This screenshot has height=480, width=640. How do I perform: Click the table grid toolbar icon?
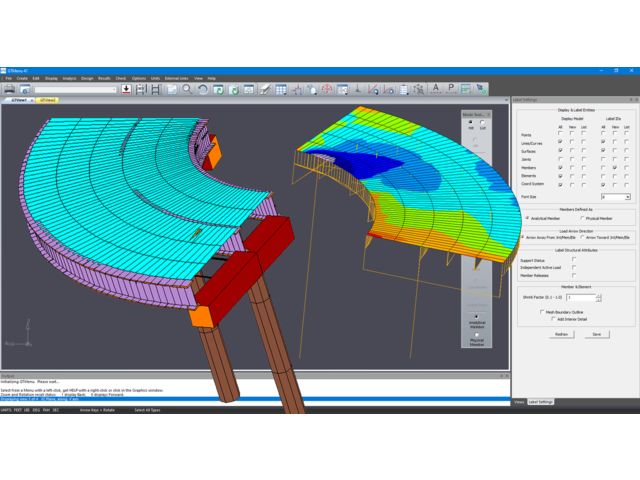[x=281, y=89]
